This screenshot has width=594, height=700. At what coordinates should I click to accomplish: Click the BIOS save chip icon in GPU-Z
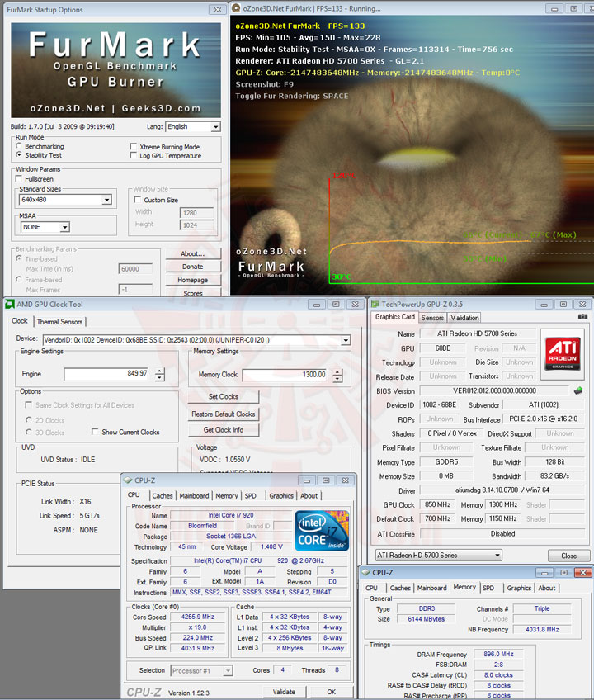coord(578,390)
